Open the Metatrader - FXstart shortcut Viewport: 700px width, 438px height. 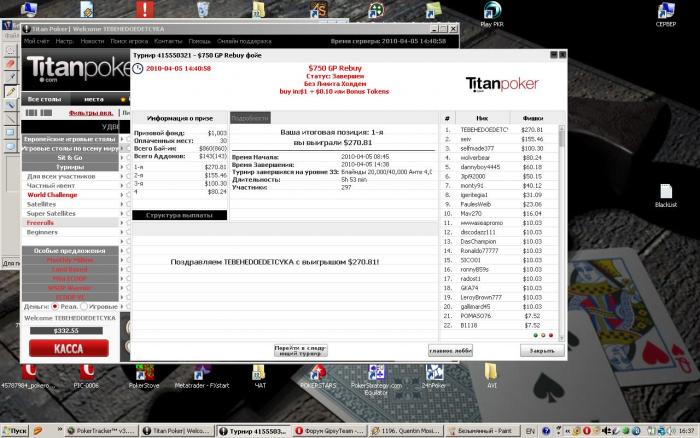click(202, 376)
